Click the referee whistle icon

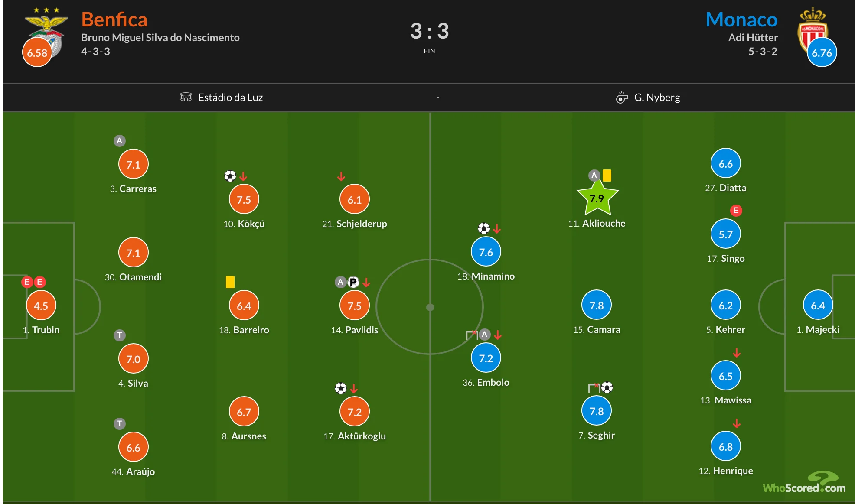(622, 98)
